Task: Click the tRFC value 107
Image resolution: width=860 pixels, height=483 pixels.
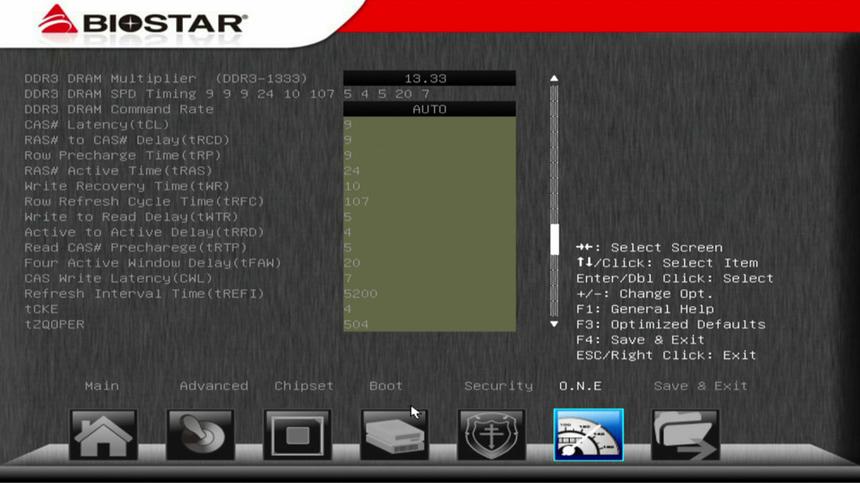Action: pos(357,201)
